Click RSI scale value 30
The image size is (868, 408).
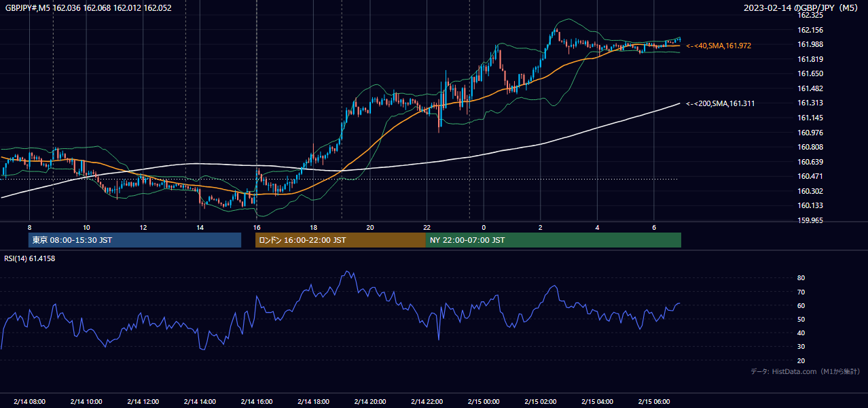pos(801,347)
